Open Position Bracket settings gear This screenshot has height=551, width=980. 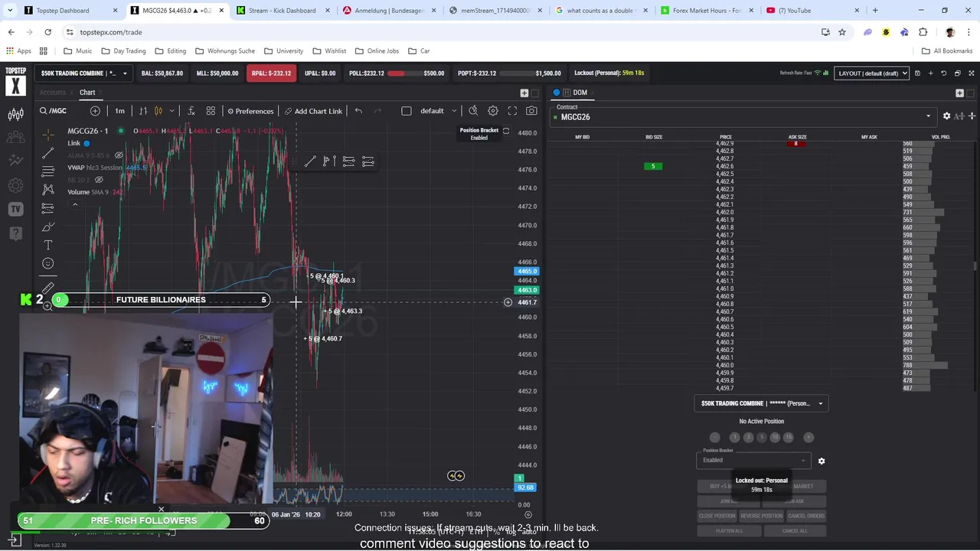(x=822, y=461)
